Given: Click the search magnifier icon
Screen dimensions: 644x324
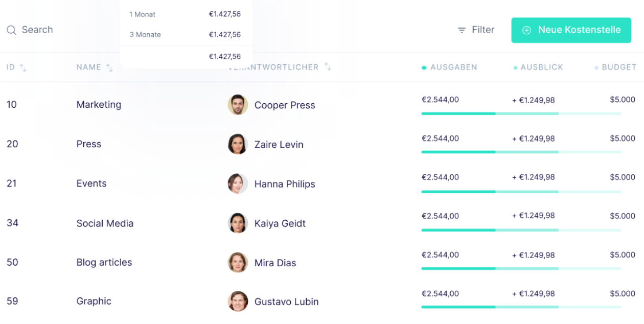Looking at the screenshot, I should click(x=11, y=30).
